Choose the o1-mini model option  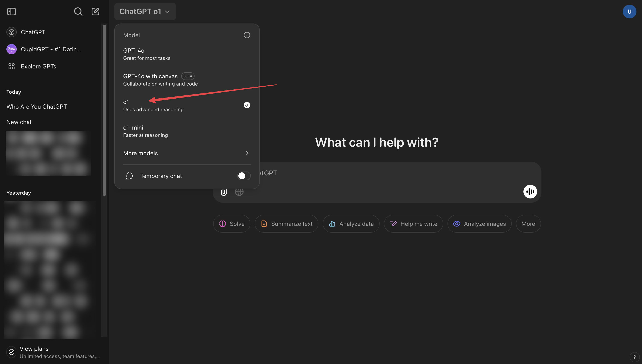click(187, 131)
